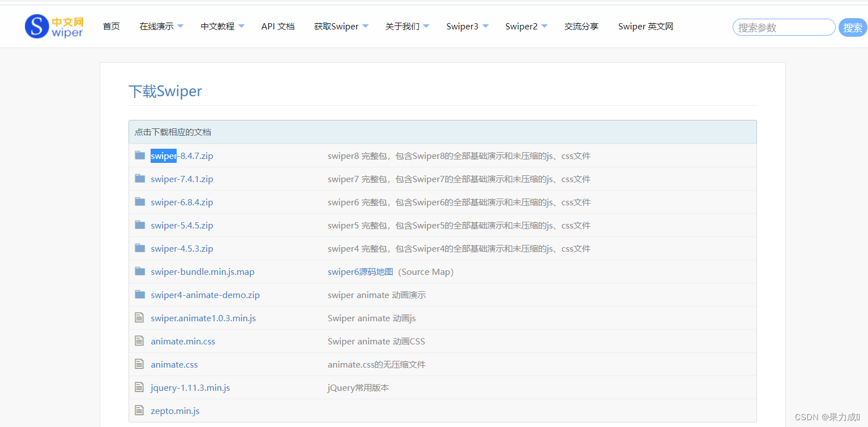Go to the 首页 menu item

point(111,26)
